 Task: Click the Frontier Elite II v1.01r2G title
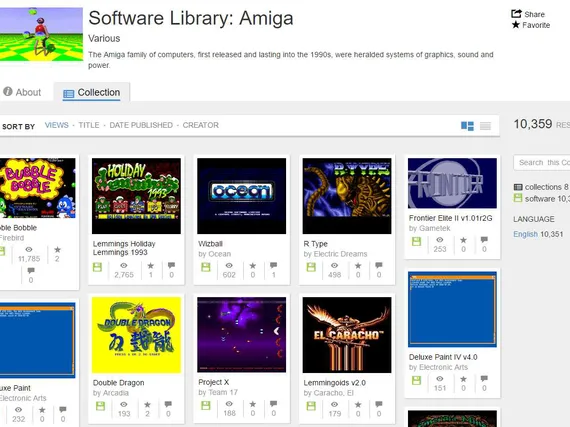(x=450, y=218)
